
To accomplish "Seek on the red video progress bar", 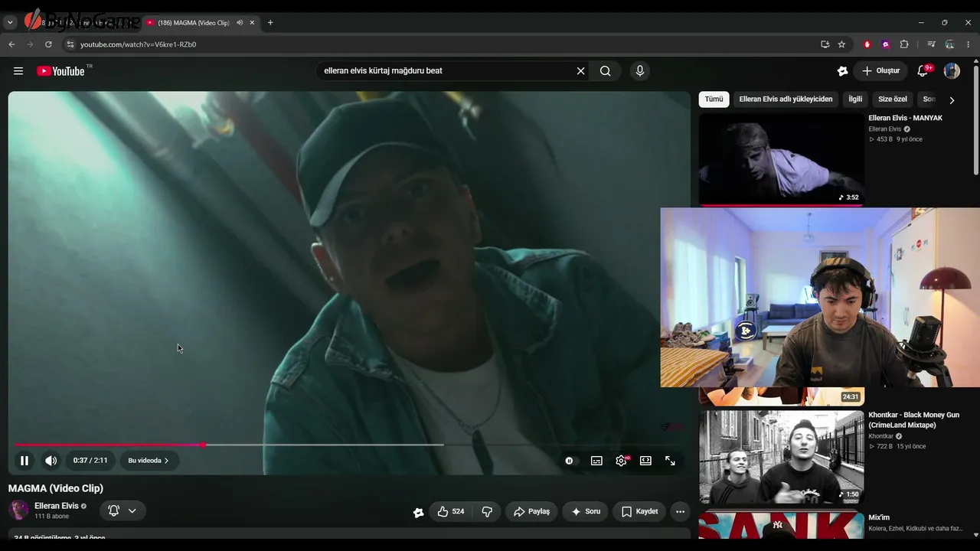I will tap(349, 445).
